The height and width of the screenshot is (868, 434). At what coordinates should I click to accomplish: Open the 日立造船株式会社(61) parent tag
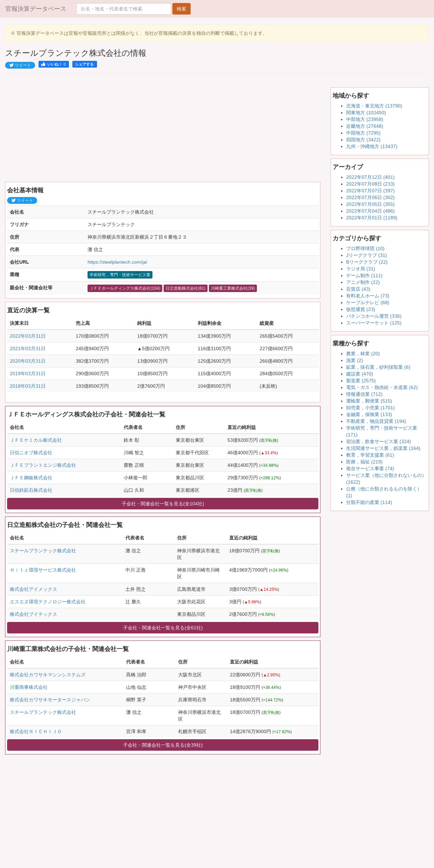tap(186, 288)
